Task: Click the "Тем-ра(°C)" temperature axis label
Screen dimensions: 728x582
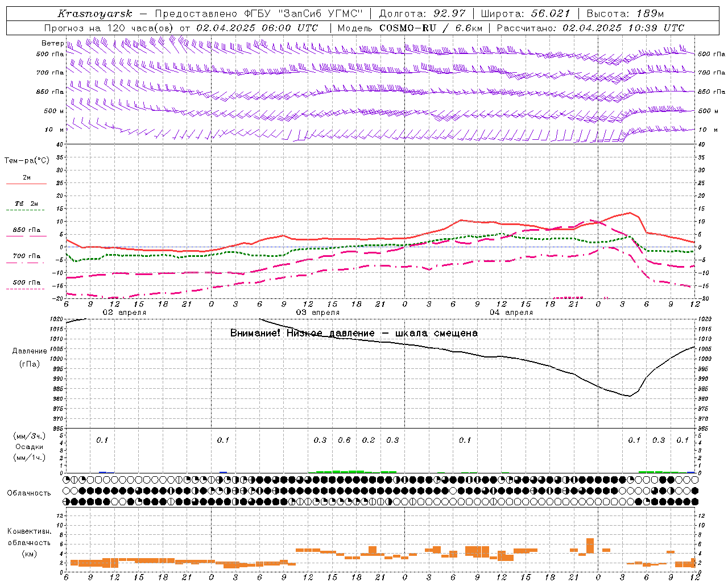Action: 27,161
